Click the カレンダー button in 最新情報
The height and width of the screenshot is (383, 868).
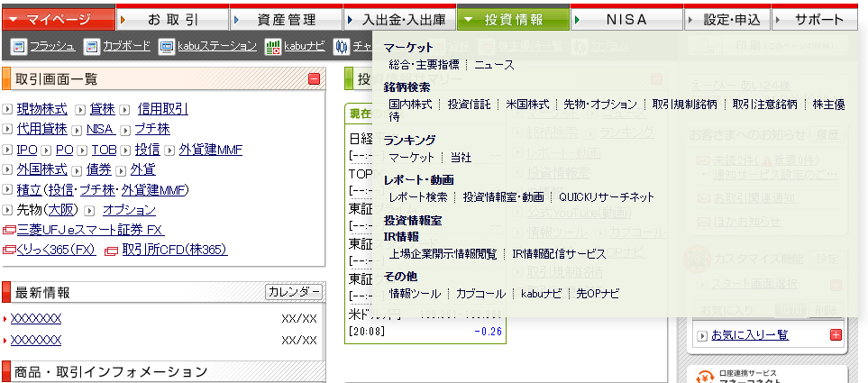294,292
